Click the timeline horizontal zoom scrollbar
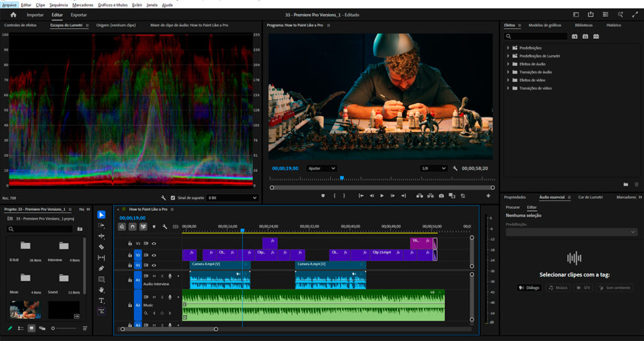This screenshot has width=644, height=341. pyautogui.click(x=169, y=329)
